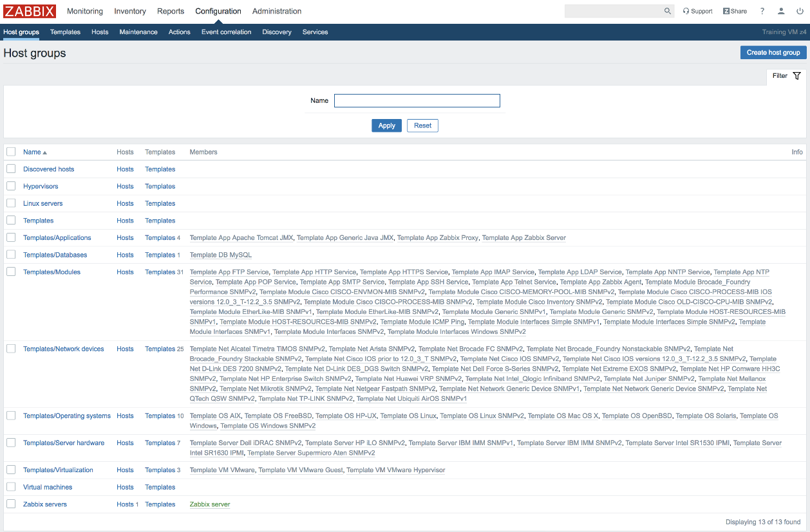This screenshot has width=810, height=532.
Task: Focus the Name filter input field
Action: point(417,100)
